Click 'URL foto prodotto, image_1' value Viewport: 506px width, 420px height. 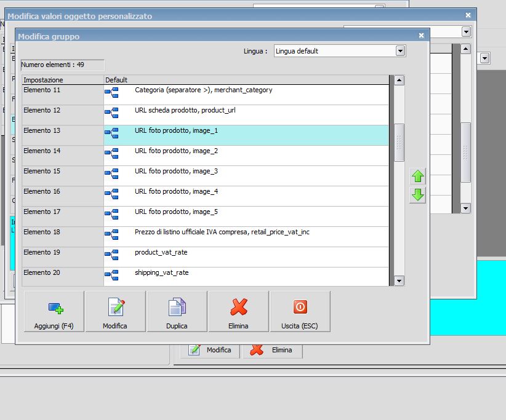tap(176, 130)
